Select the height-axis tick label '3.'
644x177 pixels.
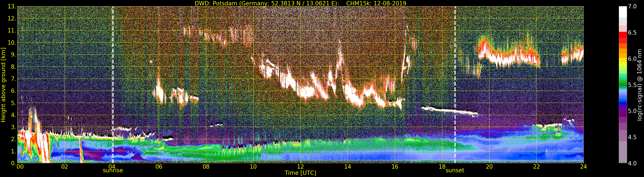pos(14,127)
